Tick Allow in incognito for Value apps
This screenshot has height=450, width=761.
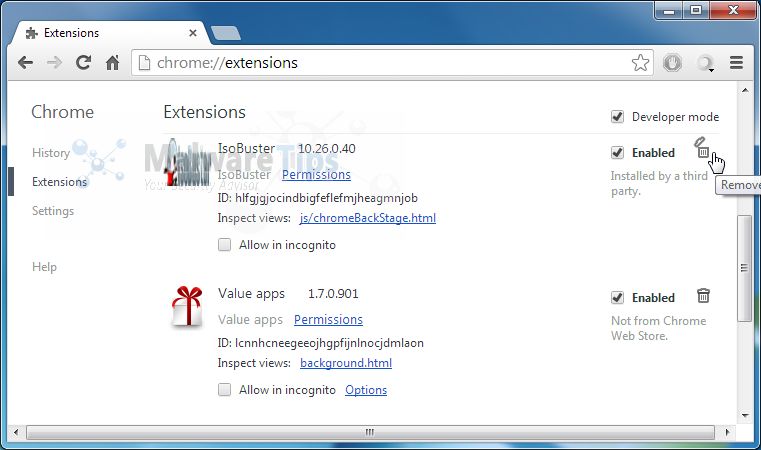point(224,390)
